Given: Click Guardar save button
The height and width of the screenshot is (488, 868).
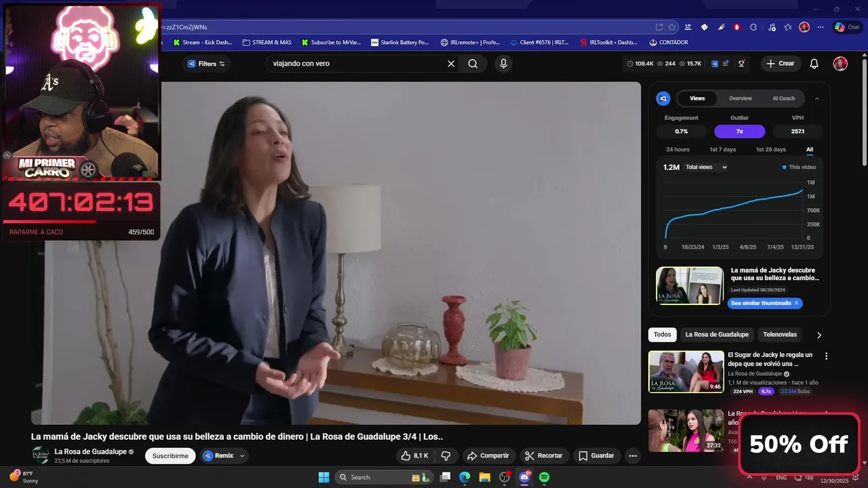Looking at the screenshot, I should point(597,455).
